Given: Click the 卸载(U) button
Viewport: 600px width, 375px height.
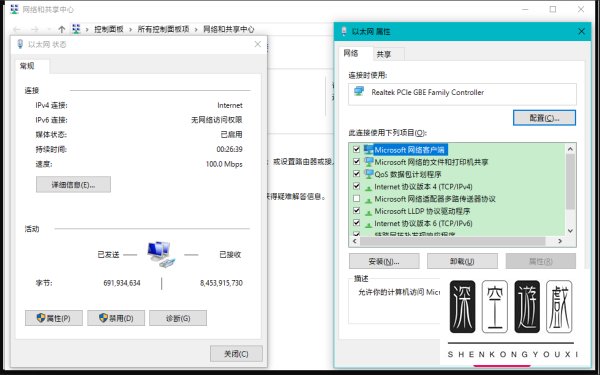Looking at the screenshot, I should pos(462,261).
